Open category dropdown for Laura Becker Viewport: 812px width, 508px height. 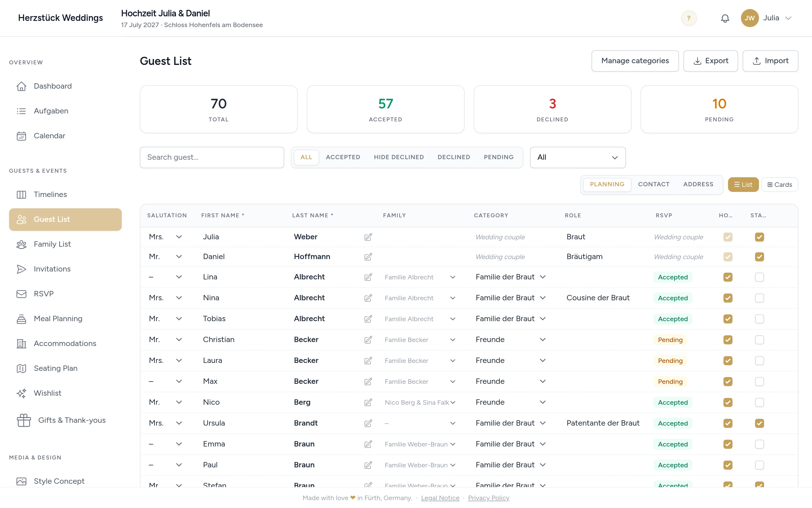pos(542,360)
